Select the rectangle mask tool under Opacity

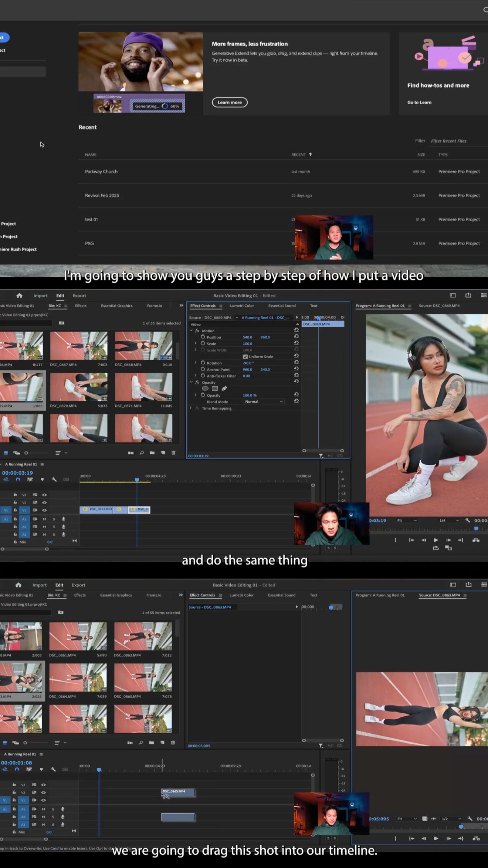pos(215,388)
